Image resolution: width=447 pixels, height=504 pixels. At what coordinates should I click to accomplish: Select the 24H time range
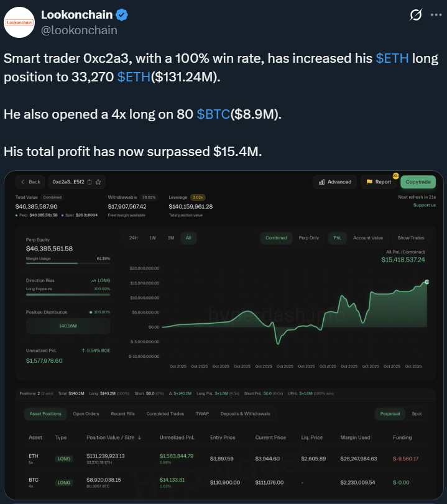coord(133,237)
